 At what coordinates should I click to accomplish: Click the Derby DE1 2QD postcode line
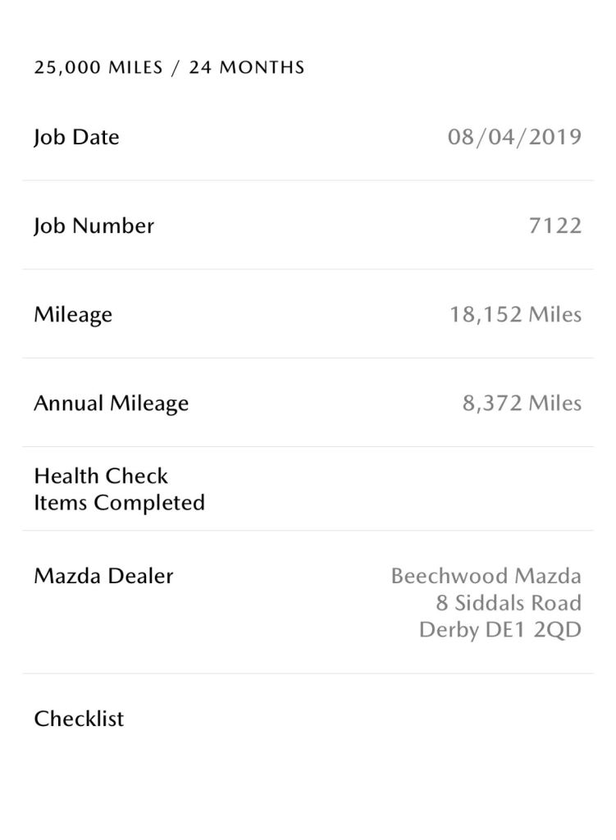coord(500,629)
